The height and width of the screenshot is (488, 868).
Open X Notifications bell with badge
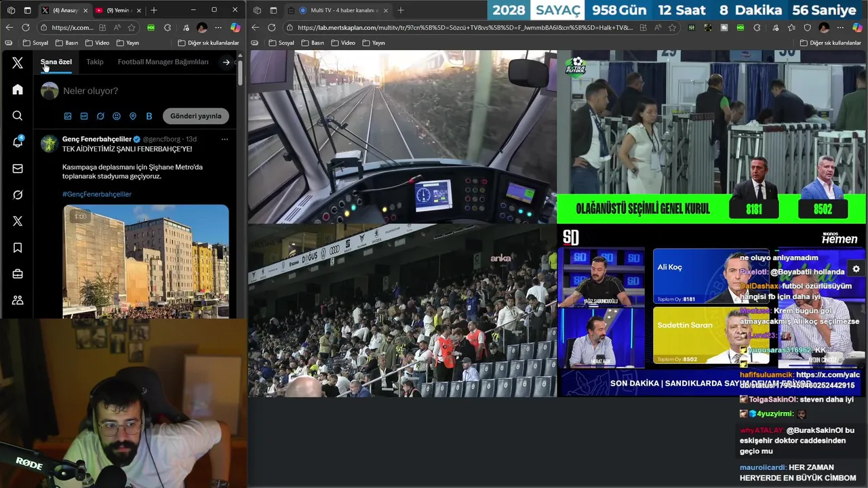18,142
